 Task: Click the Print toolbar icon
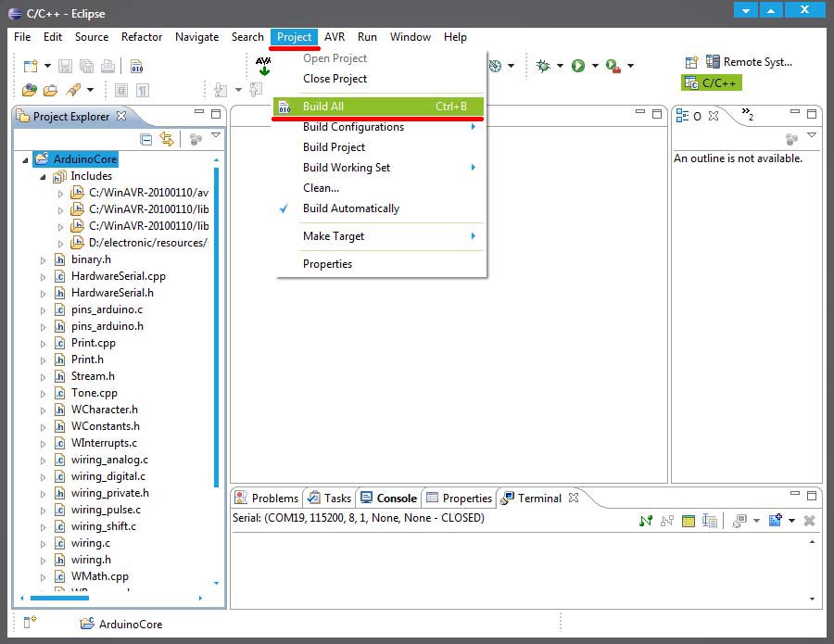coord(108,66)
